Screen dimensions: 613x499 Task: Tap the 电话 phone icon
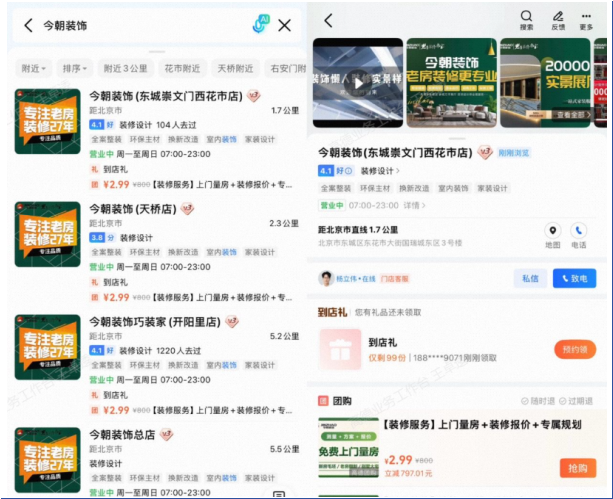579,235
